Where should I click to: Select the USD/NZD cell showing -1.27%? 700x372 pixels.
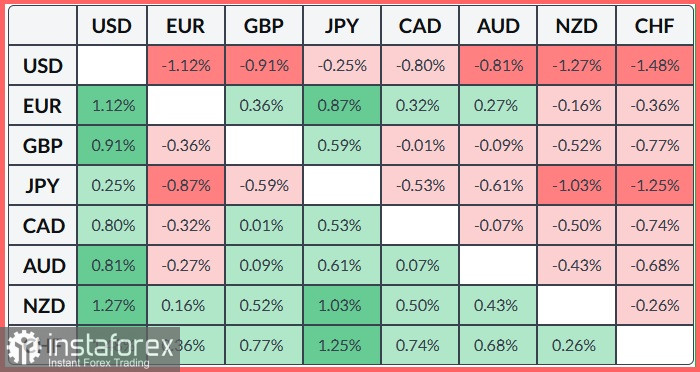pyautogui.click(x=576, y=66)
